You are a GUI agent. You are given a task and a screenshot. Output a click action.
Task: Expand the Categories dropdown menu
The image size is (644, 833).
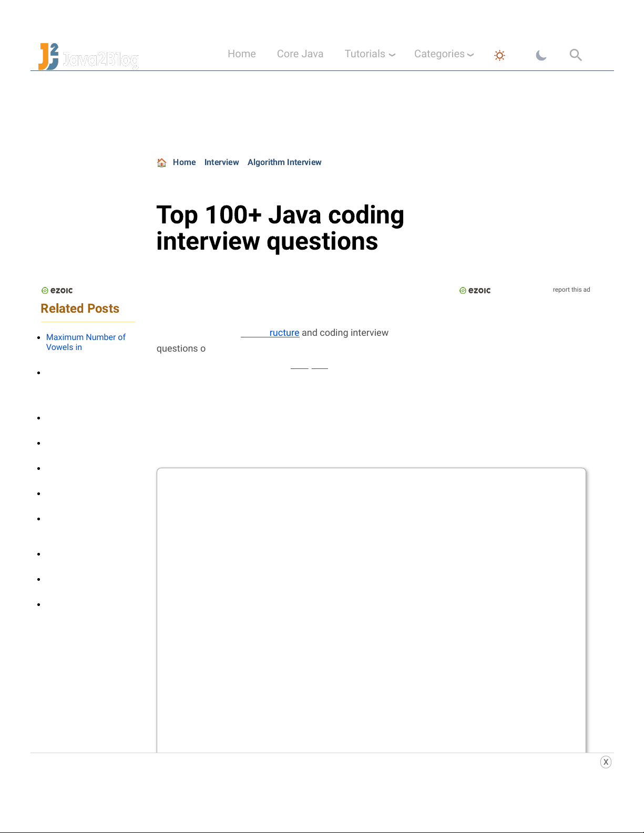tap(444, 54)
